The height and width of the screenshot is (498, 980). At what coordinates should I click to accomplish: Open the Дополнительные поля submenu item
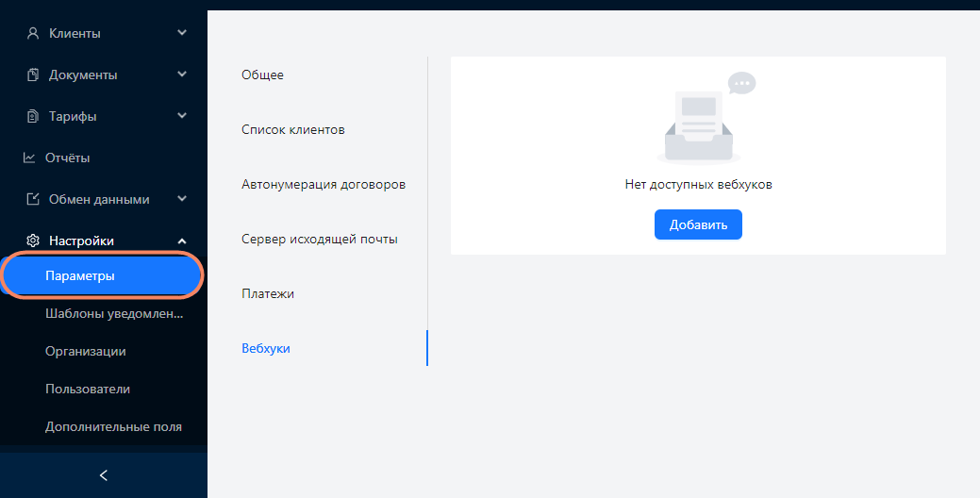(114, 426)
